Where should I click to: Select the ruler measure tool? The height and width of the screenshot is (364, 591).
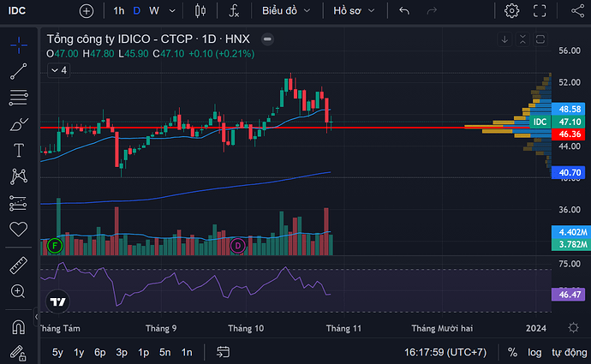19,265
